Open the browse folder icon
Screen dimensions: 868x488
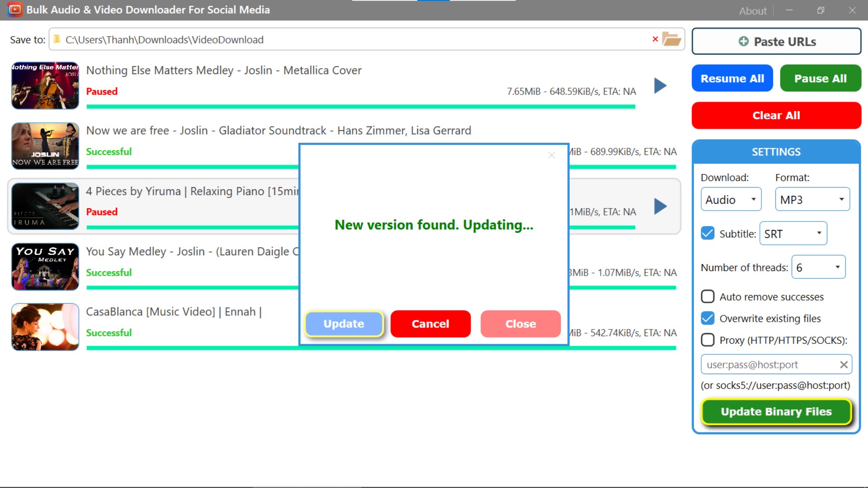pos(671,39)
